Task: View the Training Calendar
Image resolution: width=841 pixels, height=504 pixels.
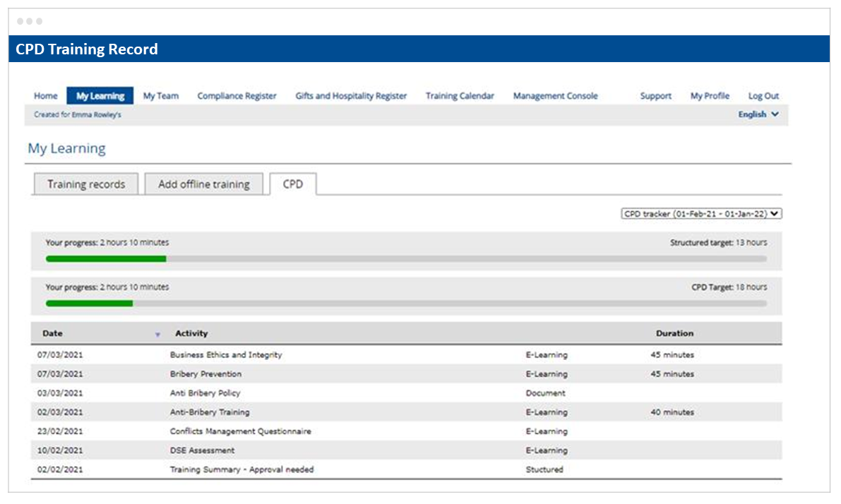Action: 460,96
